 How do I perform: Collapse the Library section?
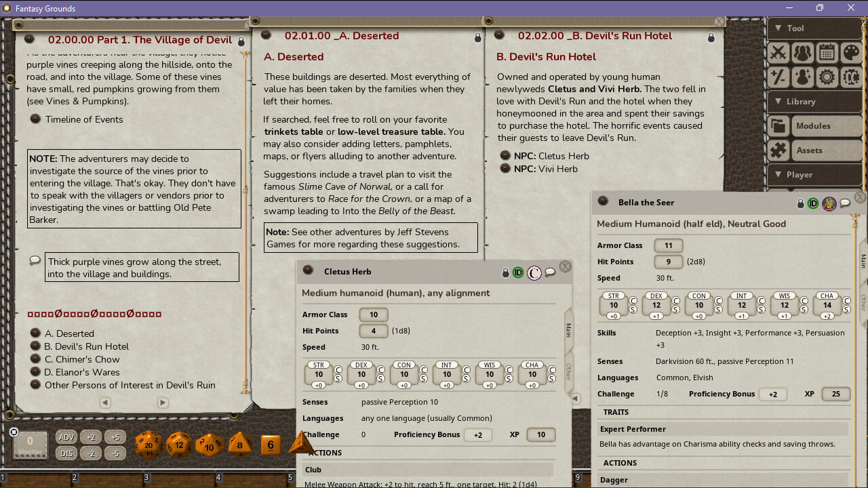(x=799, y=101)
